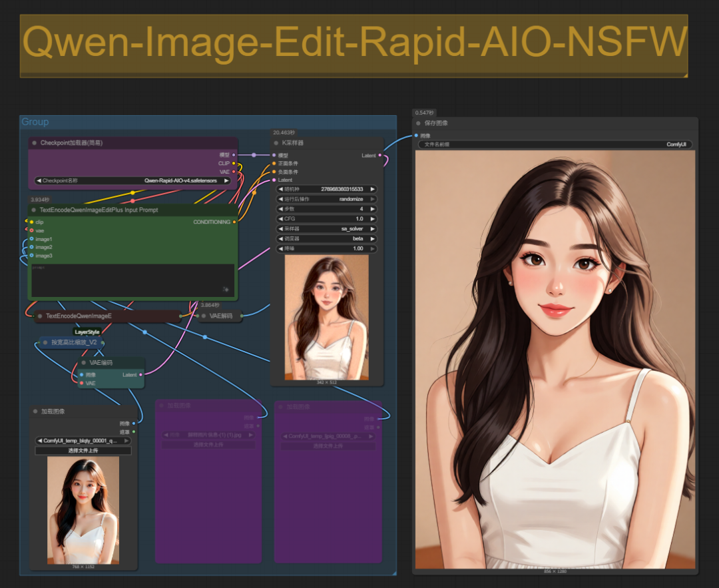Increase 步数 steps with right arrow
719x588 pixels.
coord(372,209)
